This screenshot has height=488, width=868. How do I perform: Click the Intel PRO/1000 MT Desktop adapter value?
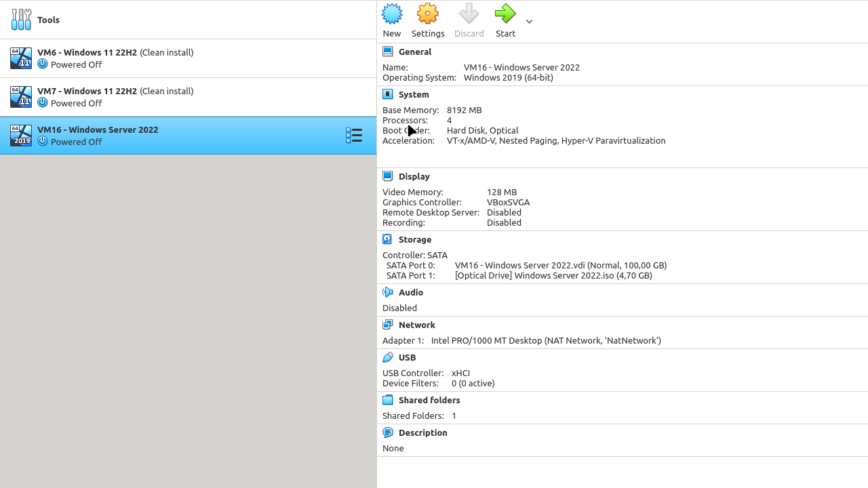[546, 340]
